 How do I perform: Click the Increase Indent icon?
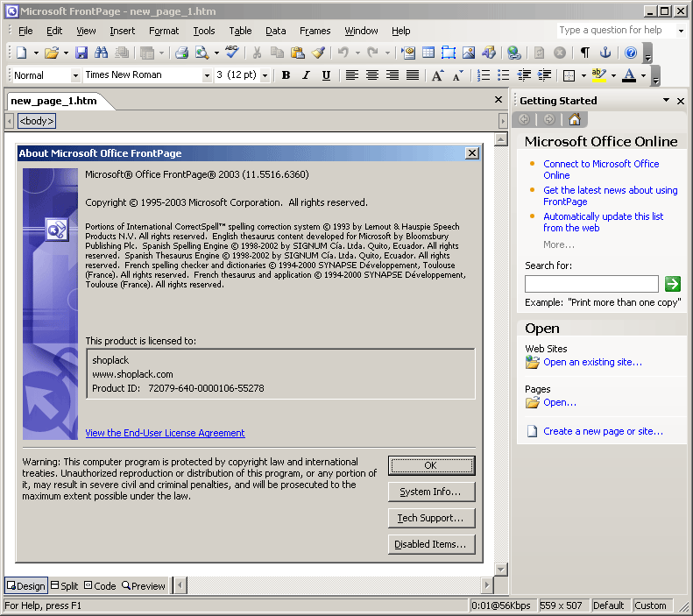[x=544, y=75]
